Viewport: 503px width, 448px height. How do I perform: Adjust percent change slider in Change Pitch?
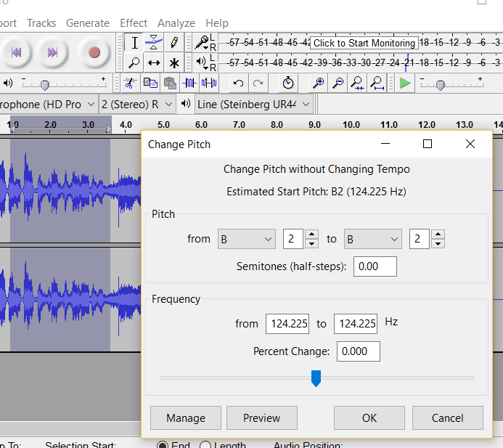point(316,378)
